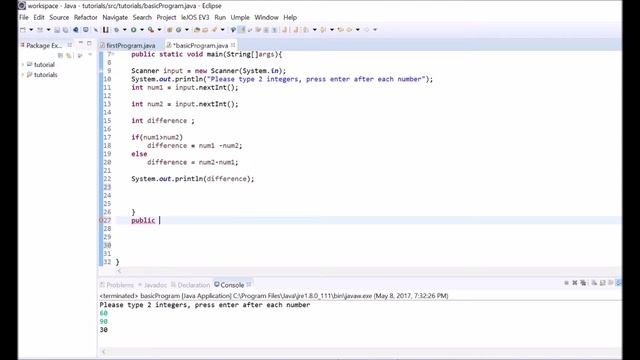Select the basicProgram.java editor tab
The width and height of the screenshot is (640, 360).
pyautogui.click(x=200, y=45)
